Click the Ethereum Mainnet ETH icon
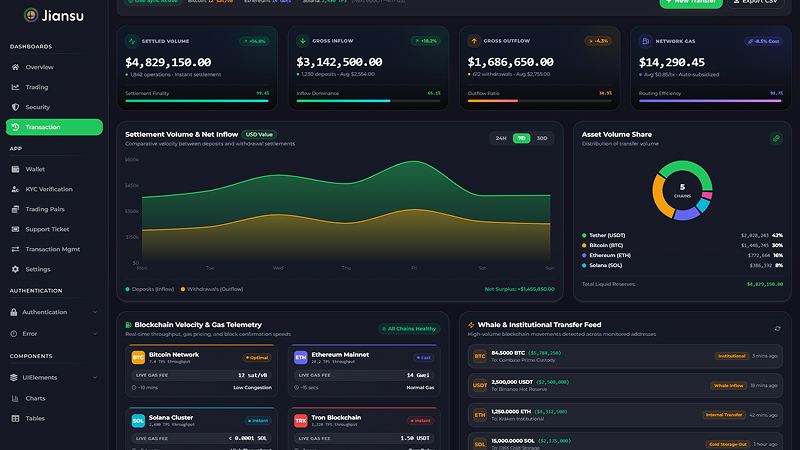 pyautogui.click(x=301, y=358)
